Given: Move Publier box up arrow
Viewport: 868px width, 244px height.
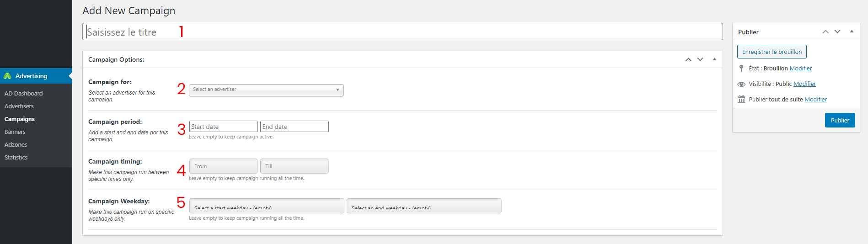Looking at the screenshot, I should (x=825, y=32).
